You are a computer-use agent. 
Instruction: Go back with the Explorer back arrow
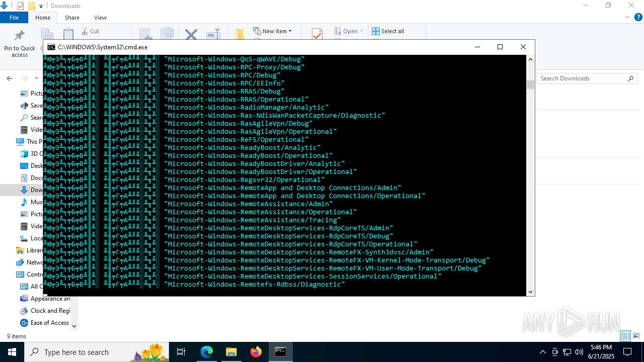[10, 78]
